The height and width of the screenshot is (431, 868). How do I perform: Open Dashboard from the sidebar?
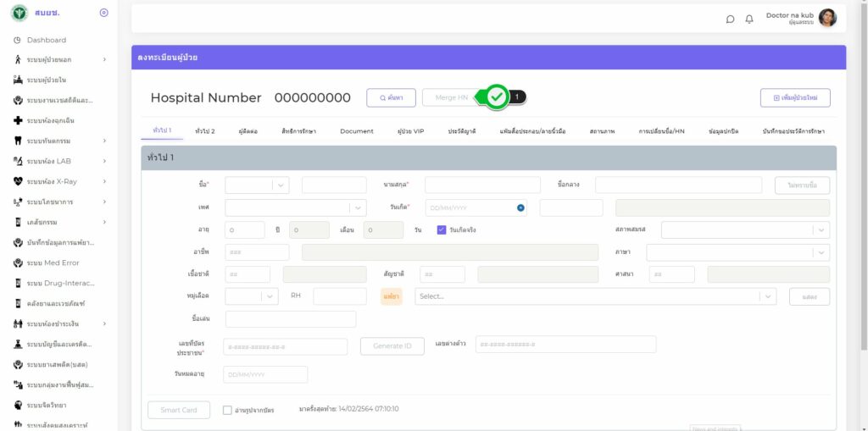(46, 40)
